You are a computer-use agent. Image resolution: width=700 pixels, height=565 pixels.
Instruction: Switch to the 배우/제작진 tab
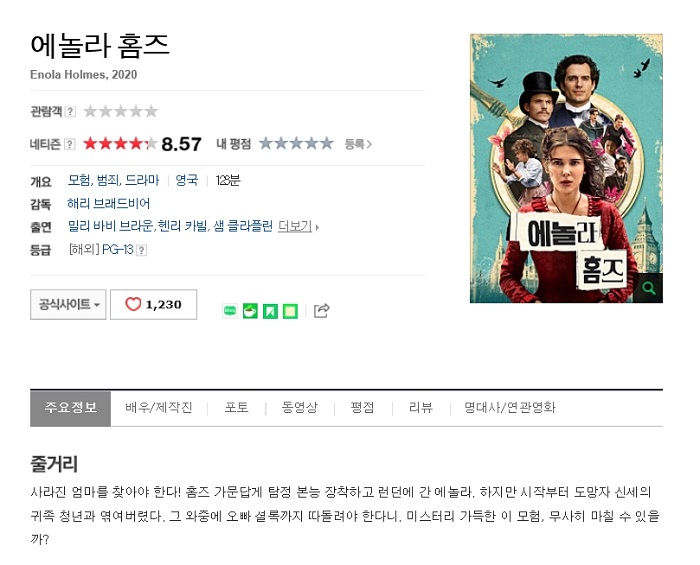coord(159,407)
